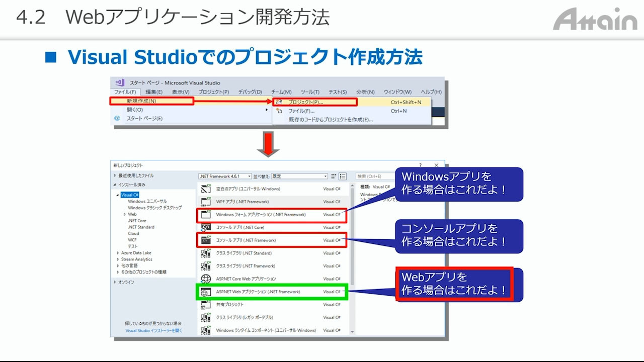Click the new project icon beside プロジェクト(P)...
Image resolution: width=644 pixels, height=362 pixels.
[279, 102]
